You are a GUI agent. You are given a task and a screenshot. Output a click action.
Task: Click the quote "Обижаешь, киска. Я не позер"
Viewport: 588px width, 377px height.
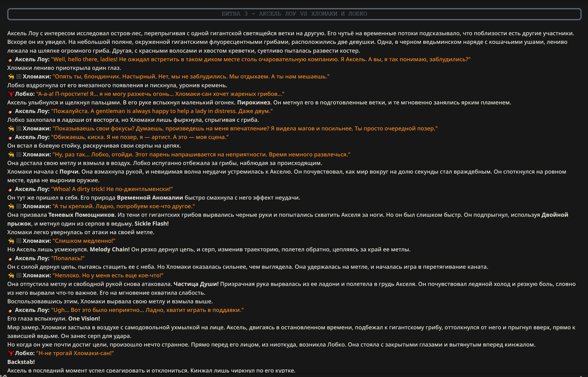point(140,137)
